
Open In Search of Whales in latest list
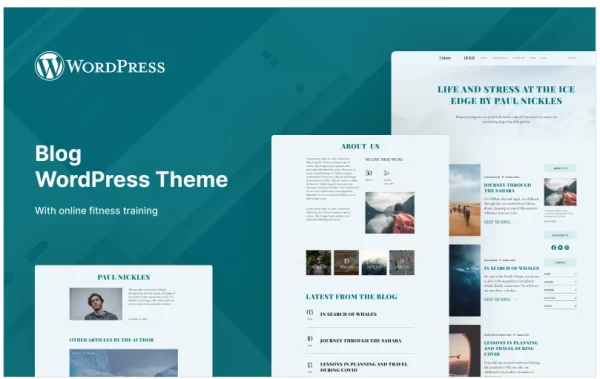pos(349,314)
